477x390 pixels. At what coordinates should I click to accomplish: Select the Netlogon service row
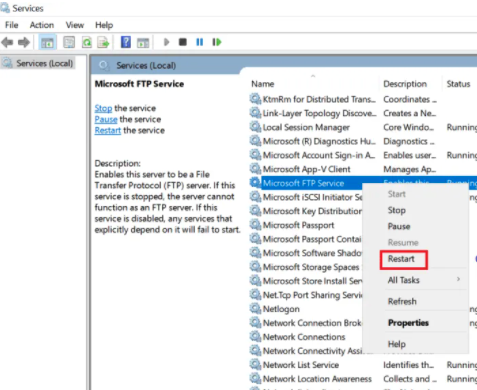(281, 309)
